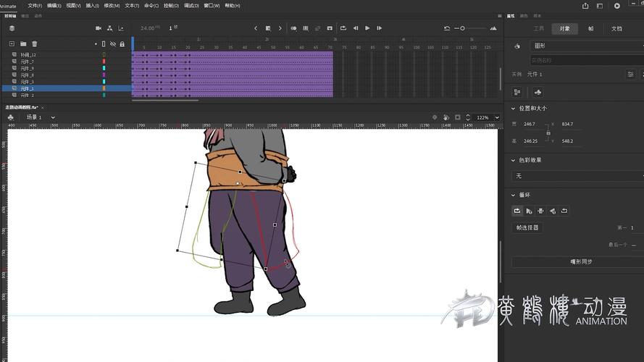Screen dimensions: 644x362
Task: Click the width value 246.7
Action: (x=530, y=124)
